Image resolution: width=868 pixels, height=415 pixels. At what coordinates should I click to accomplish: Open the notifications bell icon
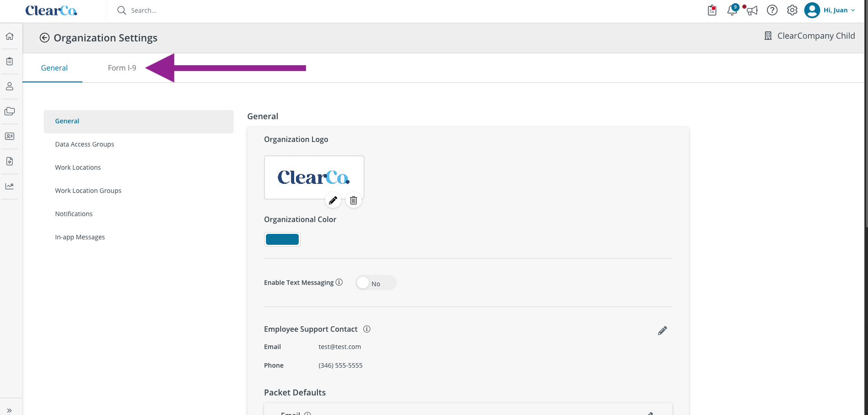732,10
